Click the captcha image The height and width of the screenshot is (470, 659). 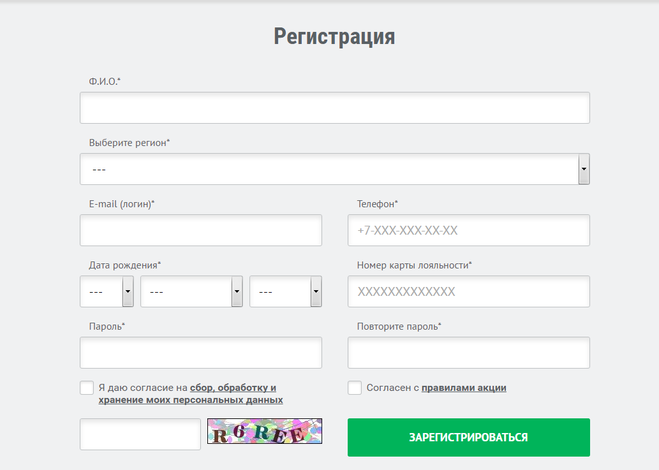point(265,432)
